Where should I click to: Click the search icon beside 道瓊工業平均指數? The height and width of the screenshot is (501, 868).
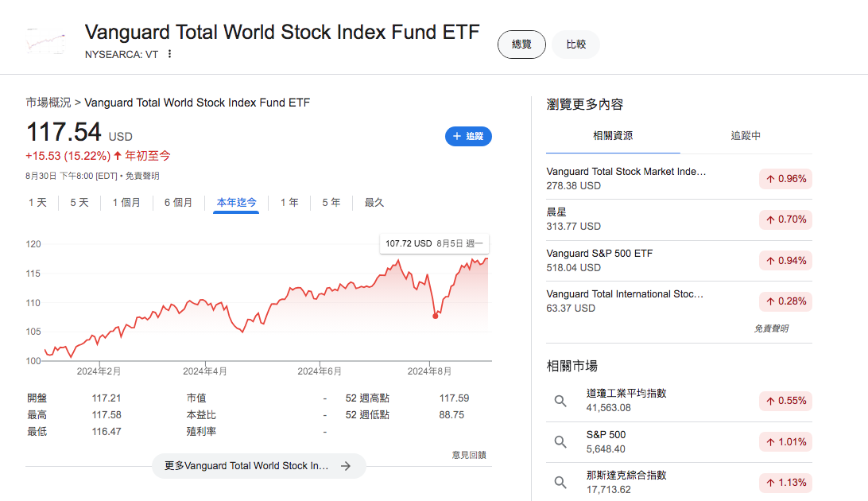[560, 402]
